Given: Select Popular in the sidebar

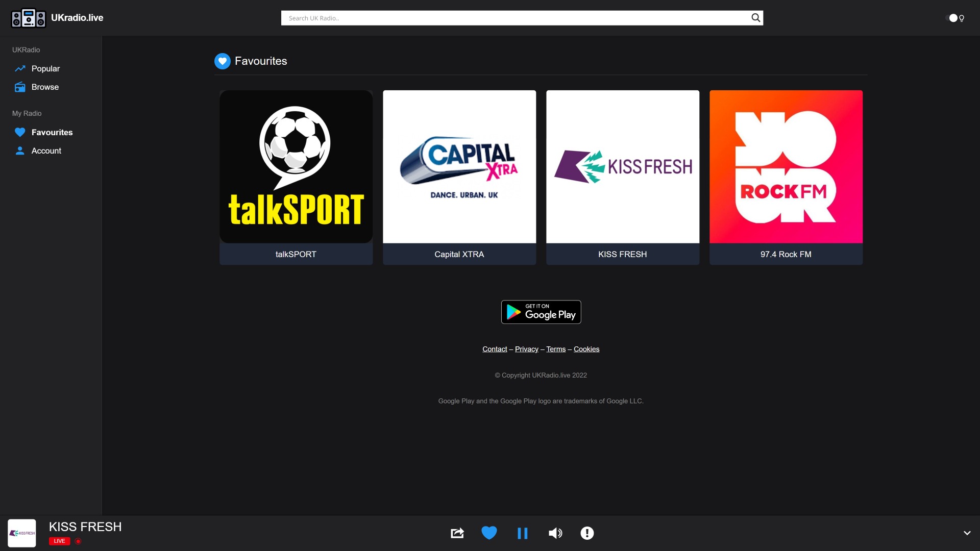Looking at the screenshot, I should click(45, 68).
